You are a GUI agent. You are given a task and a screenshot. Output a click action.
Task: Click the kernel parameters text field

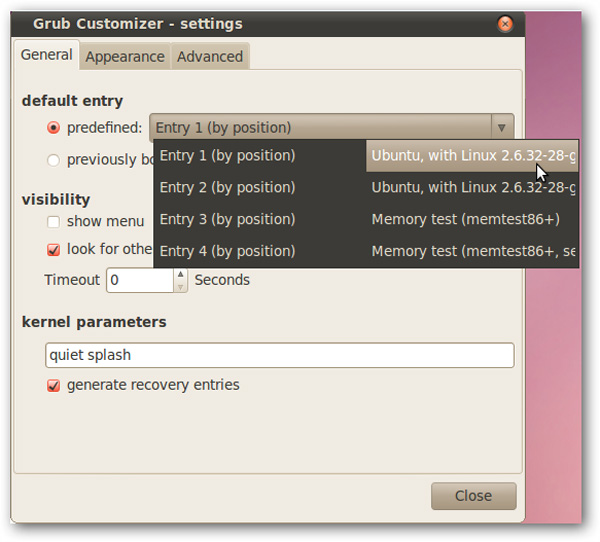pyautogui.click(x=280, y=355)
